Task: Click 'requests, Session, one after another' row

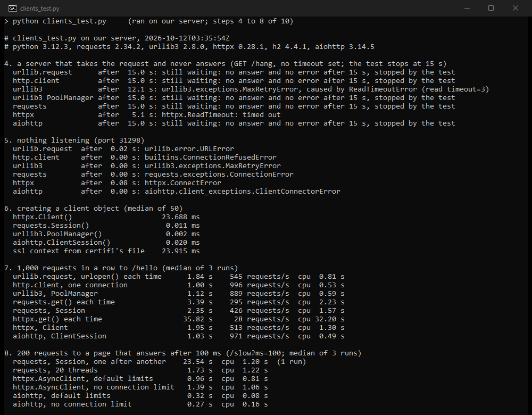Action: (x=160, y=362)
